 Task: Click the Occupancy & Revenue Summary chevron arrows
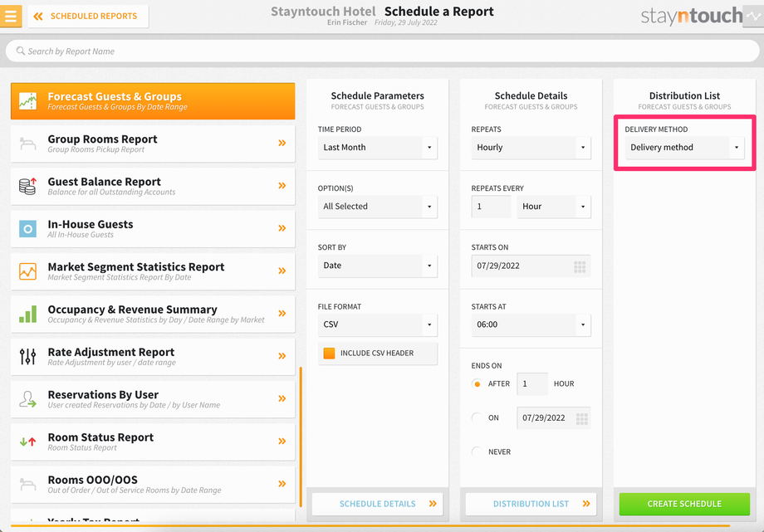point(282,313)
